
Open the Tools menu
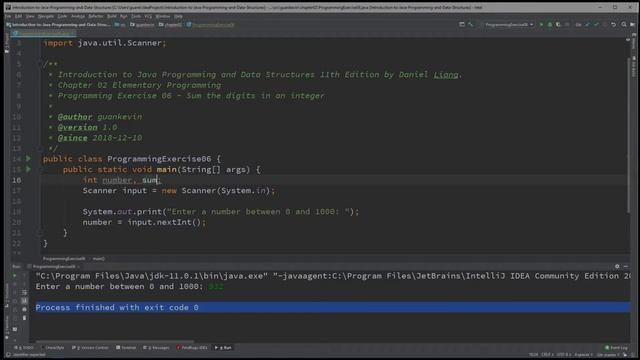[x=136, y=16]
